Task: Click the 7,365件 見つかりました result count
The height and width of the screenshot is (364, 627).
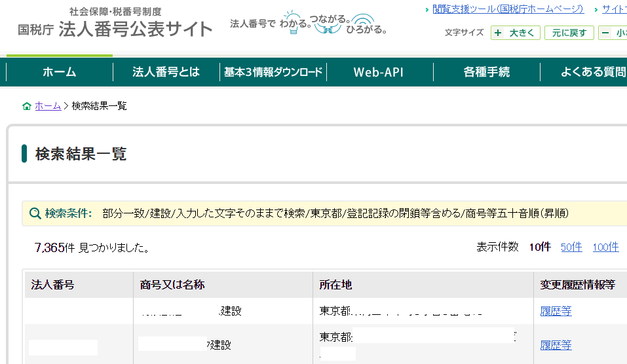Action: coord(92,247)
